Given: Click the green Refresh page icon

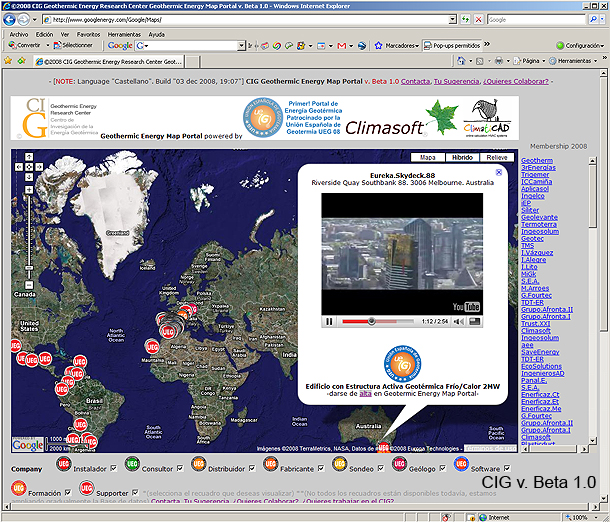Looking at the screenshot, I should pyautogui.click(x=465, y=19).
